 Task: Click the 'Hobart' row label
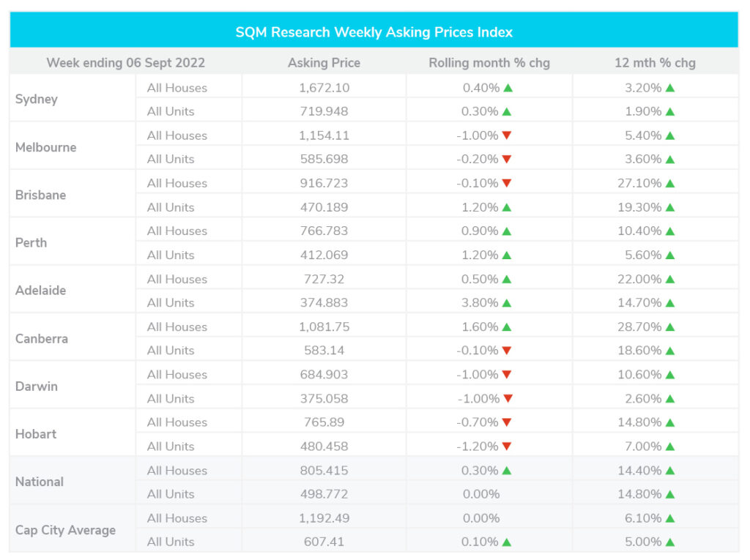pos(36,434)
